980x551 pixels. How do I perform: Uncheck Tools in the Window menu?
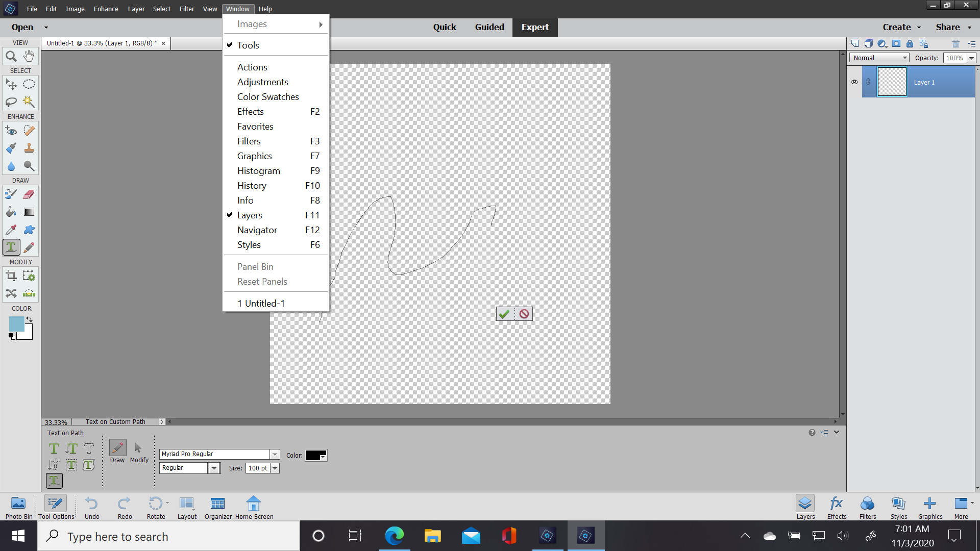[249, 45]
